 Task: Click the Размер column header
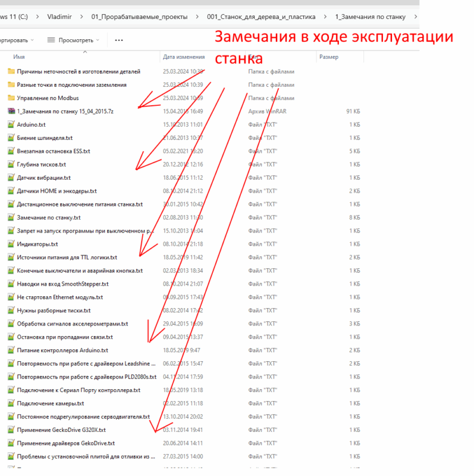pos(329,57)
